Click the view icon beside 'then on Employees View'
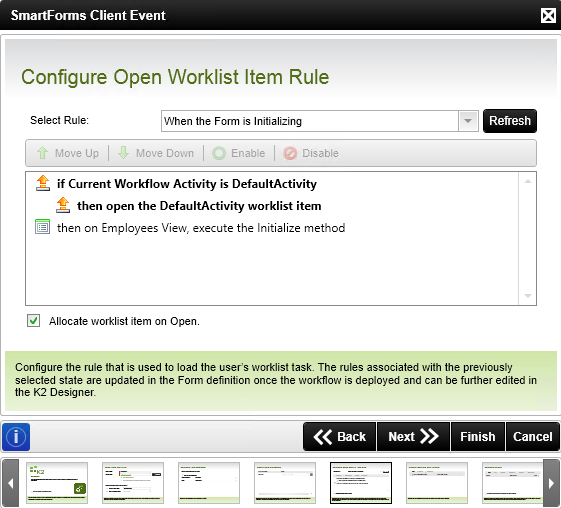 [x=42, y=227]
